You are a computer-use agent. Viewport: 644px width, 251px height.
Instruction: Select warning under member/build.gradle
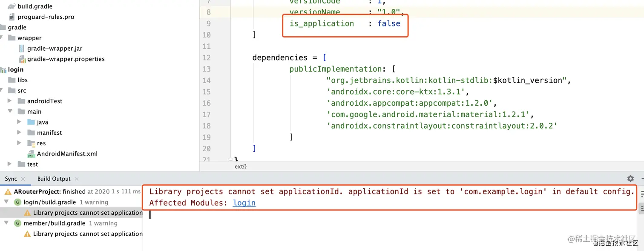(x=87, y=234)
